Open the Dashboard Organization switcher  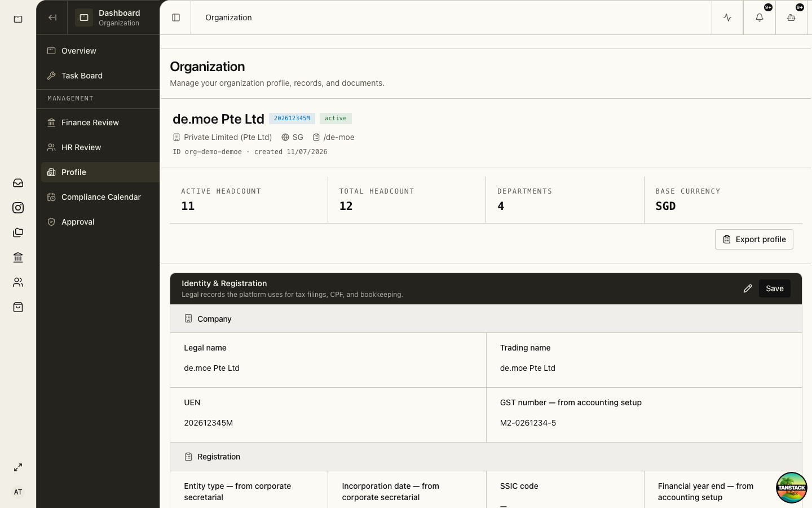point(113,17)
